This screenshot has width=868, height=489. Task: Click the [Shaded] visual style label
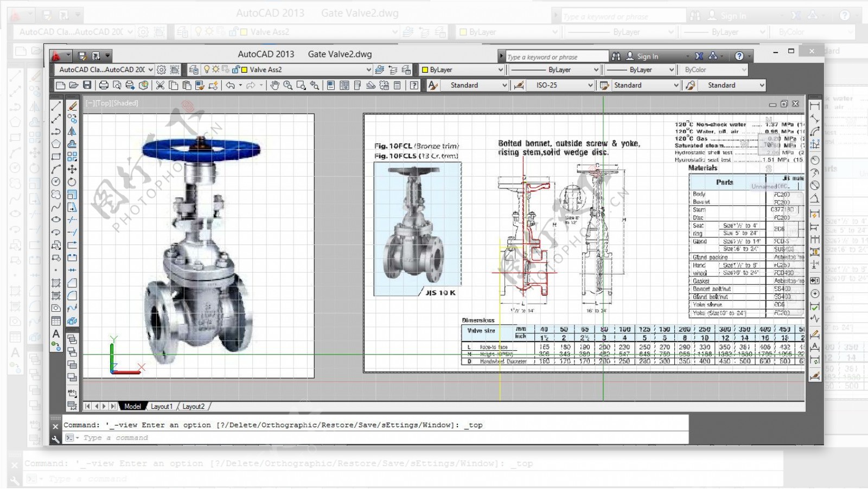125,103
